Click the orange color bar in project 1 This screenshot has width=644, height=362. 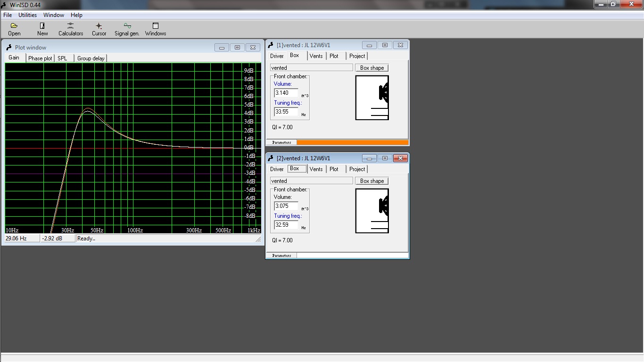(352, 142)
